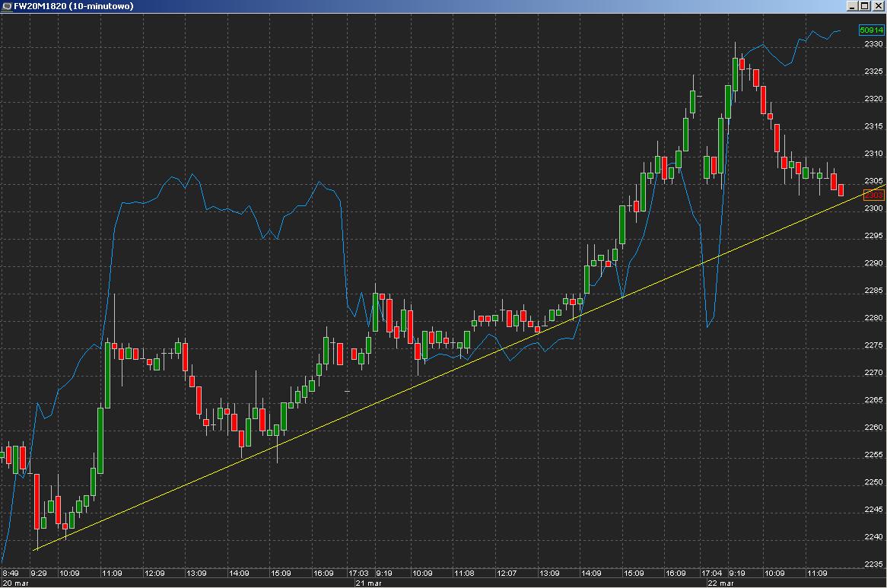Click the 2300 price axis label
Screen dimensions: 887x588
(873, 208)
